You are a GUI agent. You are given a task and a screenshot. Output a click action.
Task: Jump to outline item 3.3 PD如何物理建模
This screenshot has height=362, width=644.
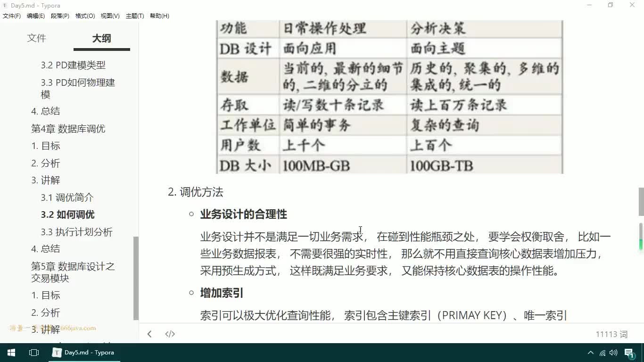click(x=78, y=88)
